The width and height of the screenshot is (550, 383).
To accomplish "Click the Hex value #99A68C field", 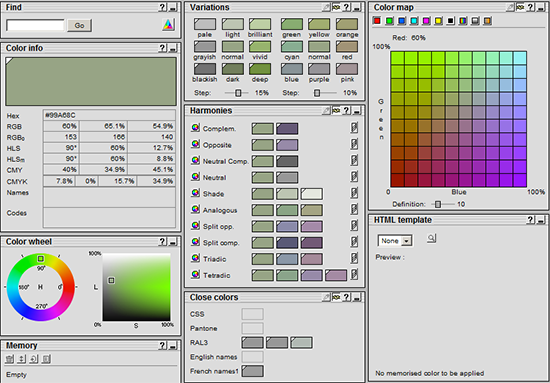I will click(x=109, y=115).
